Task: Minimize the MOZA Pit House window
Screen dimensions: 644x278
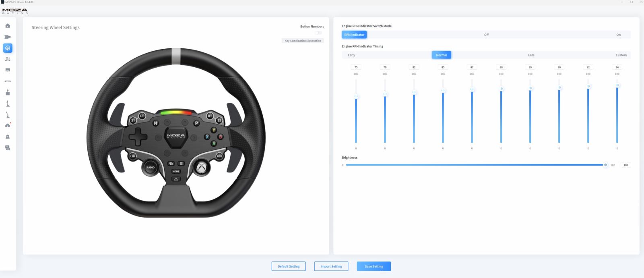Action: (x=622, y=2)
